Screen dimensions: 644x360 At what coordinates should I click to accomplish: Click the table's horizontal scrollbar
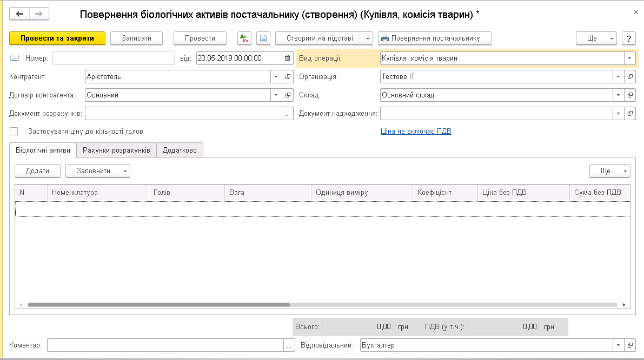tap(159, 305)
